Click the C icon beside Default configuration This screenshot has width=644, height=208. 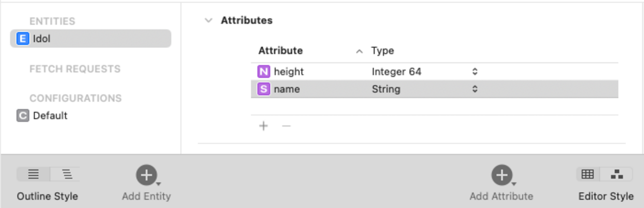pyautogui.click(x=23, y=115)
